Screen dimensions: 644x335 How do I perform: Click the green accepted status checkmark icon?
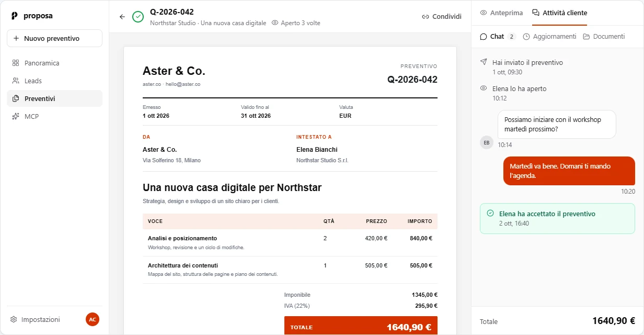[138, 17]
